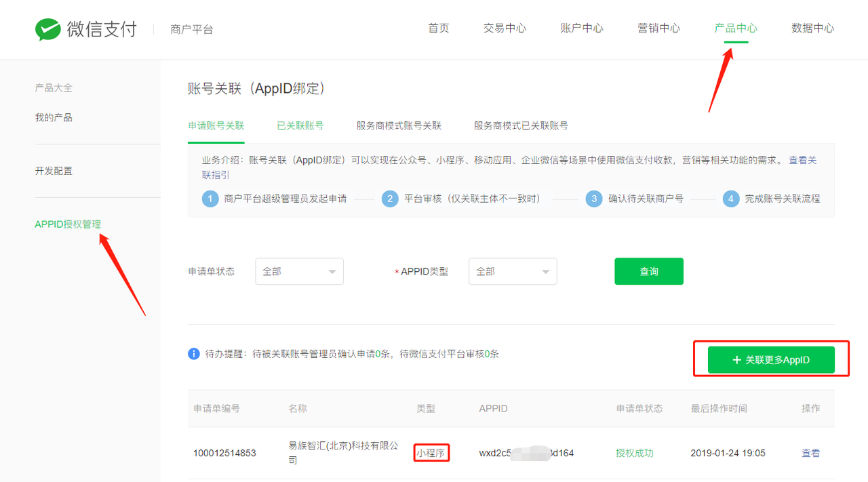This screenshot has height=482, width=868.
Task: Click step 4 circle icon 完成账号关联流程
Action: [731, 199]
